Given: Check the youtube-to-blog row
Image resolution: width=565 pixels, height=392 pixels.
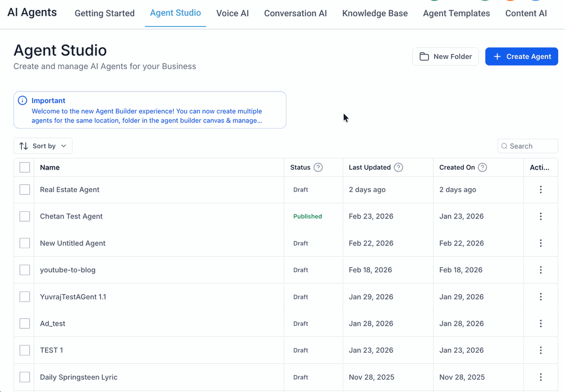Looking at the screenshot, I should (25, 270).
